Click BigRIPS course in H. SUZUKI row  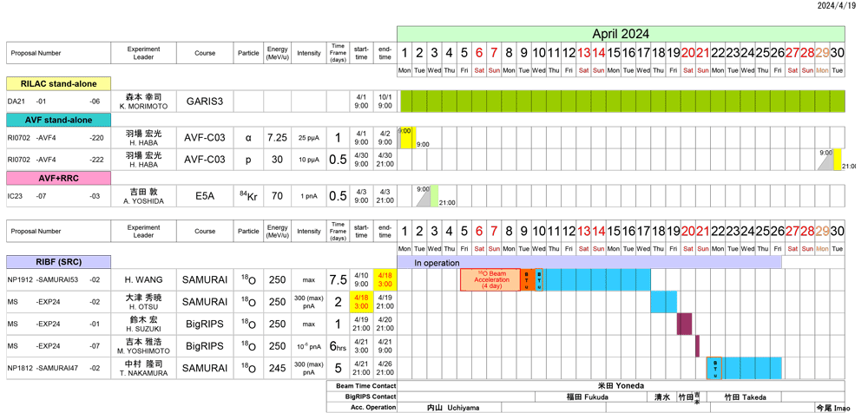point(205,324)
